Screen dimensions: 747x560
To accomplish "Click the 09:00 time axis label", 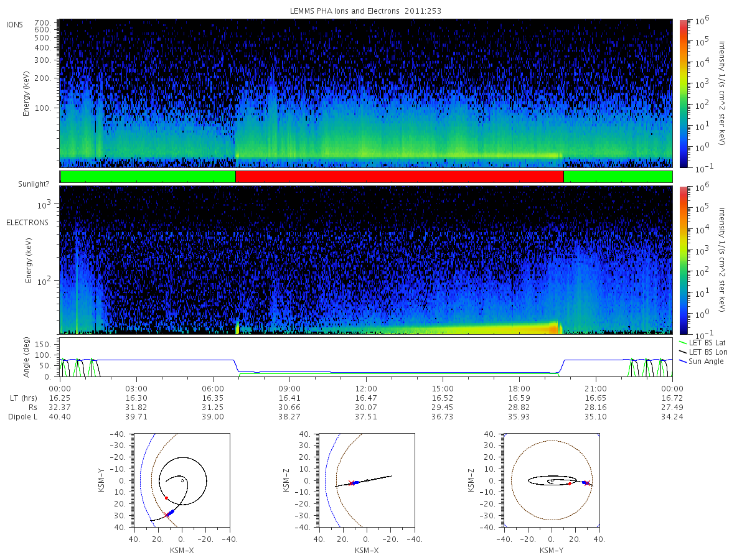I will click(289, 388).
